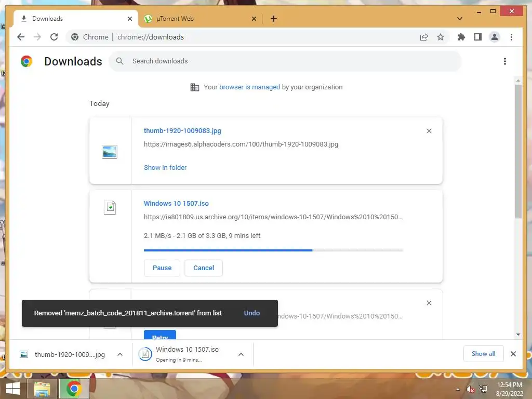Undo the torrent file removal
This screenshot has height=399, width=532.
252,313
